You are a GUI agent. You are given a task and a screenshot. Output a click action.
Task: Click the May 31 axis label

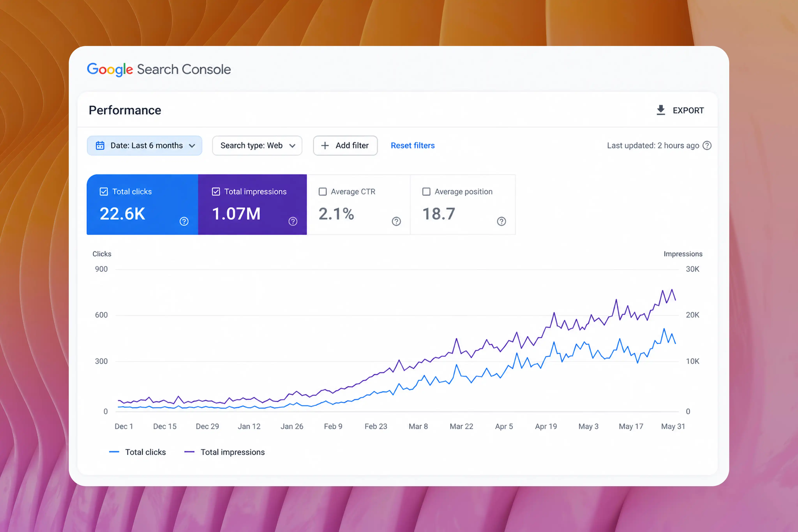pos(673,426)
